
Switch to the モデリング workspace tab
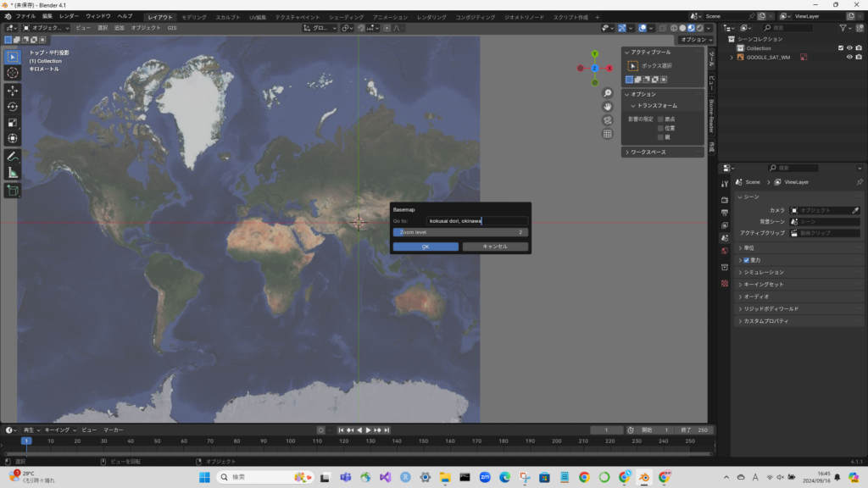tap(194, 17)
